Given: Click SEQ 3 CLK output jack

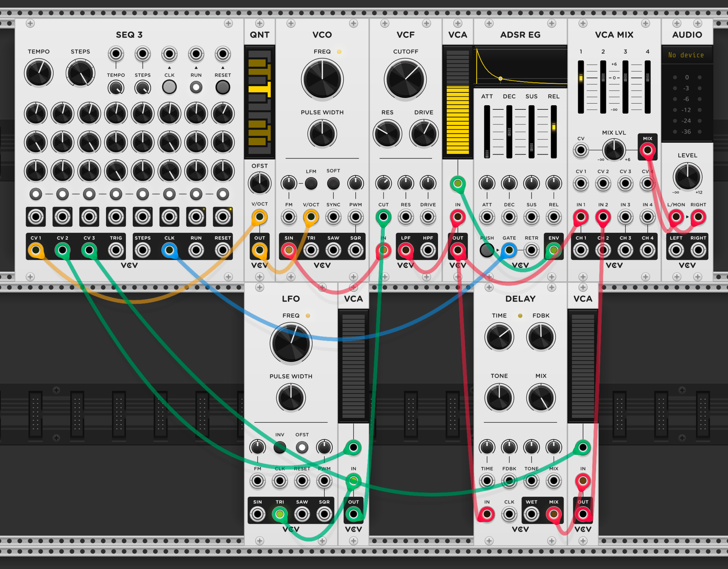Looking at the screenshot, I should click(169, 250).
